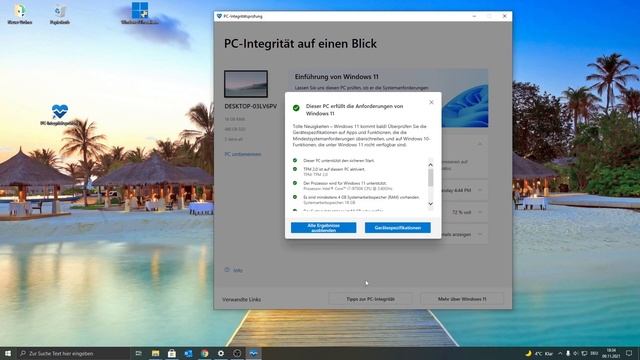Close the Windows 11 requirements result dialog

(x=431, y=102)
